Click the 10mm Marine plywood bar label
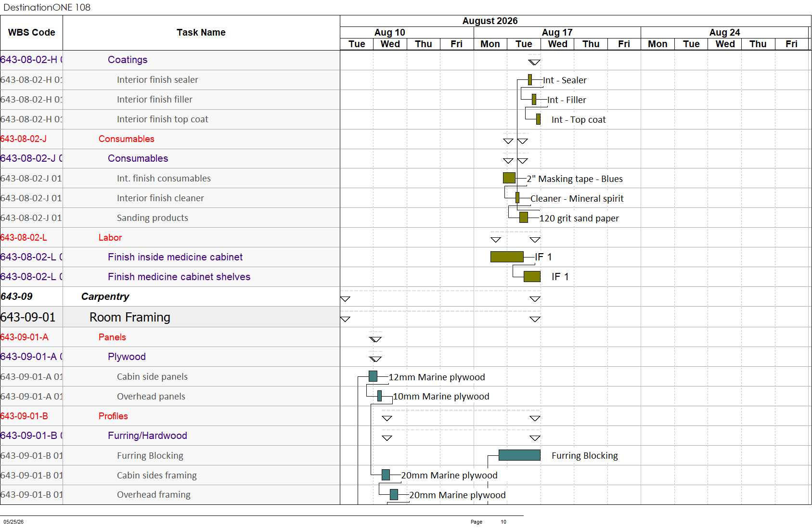This screenshot has width=812, height=528. point(441,397)
